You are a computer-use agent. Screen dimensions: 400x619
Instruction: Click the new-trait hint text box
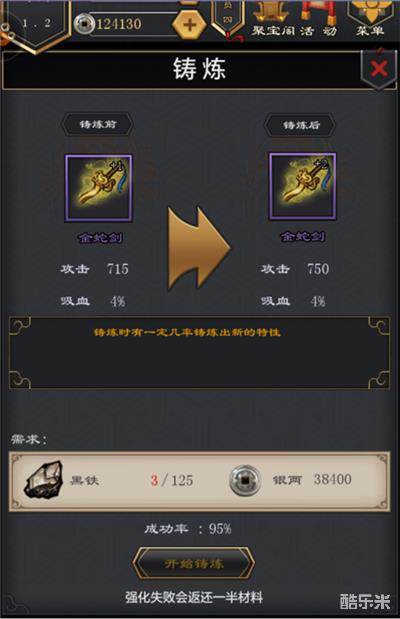point(200,353)
